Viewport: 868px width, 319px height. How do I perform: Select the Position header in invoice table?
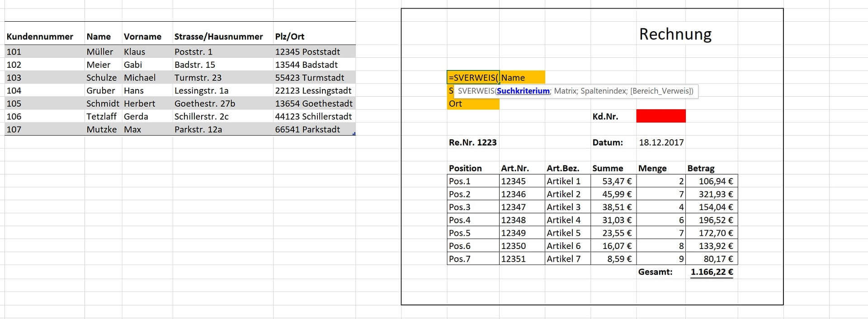click(x=473, y=168)
